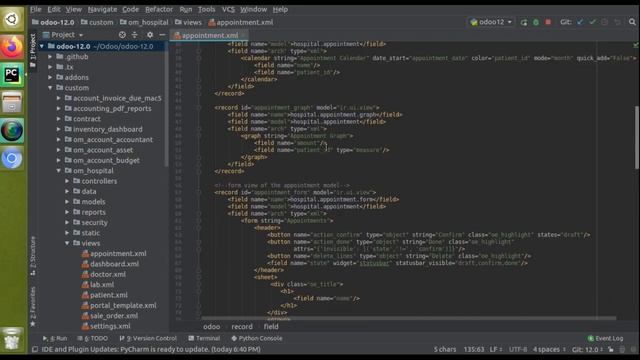Image resolution: width=640 pixels, height=360 pixels.
Task: Open the odoo12 run configuration dropdown
Action: pos(491,22)
